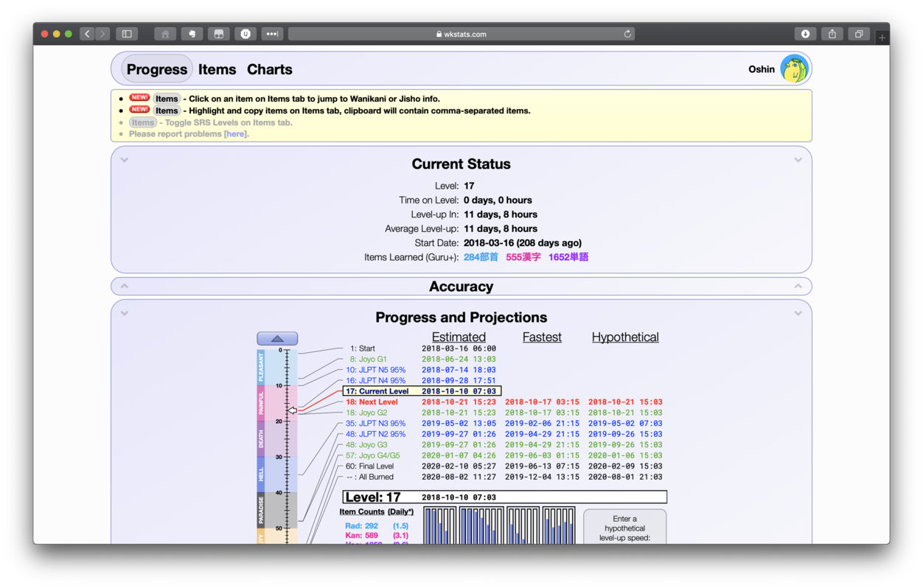Go forward with Safari's forward arrow
The width and height of the screenshot is (923, 588).
pyautogui.click(x=102, y=34)
